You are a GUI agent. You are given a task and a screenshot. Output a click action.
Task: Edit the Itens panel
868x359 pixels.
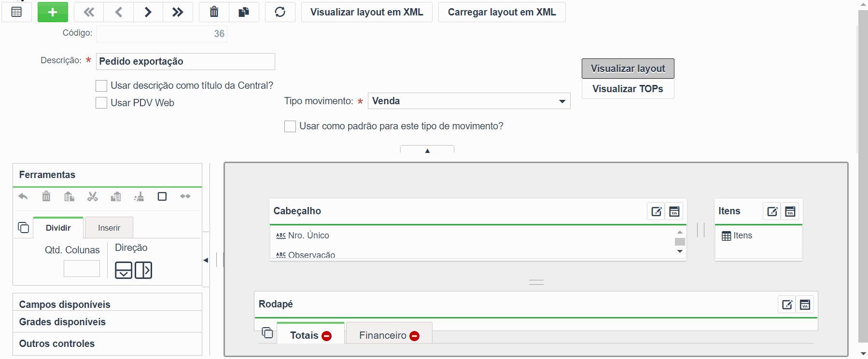click(x=772, y=211)
